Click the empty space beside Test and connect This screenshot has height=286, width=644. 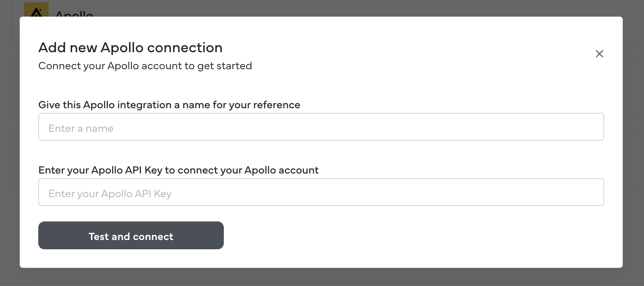387,235
